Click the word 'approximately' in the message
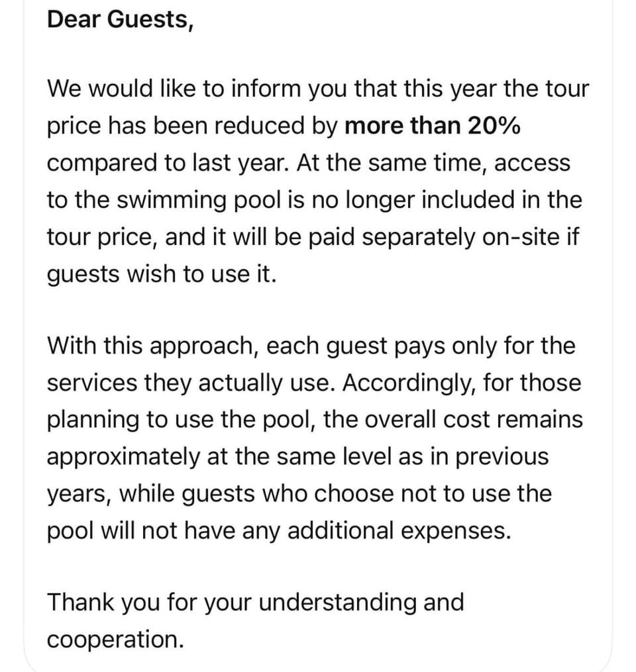This screenshot has height=672, width=636. click(123, 457)
